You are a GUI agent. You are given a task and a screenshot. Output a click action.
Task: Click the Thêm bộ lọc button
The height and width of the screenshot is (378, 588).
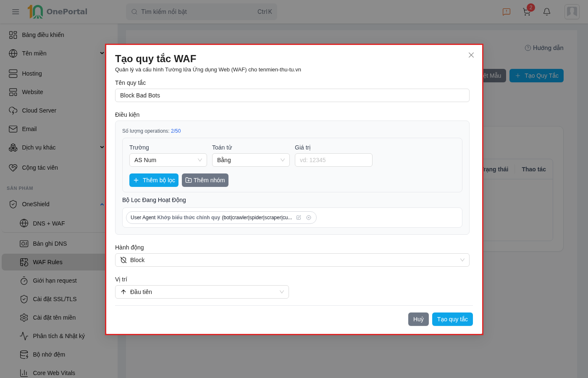[x=154, y=180]
